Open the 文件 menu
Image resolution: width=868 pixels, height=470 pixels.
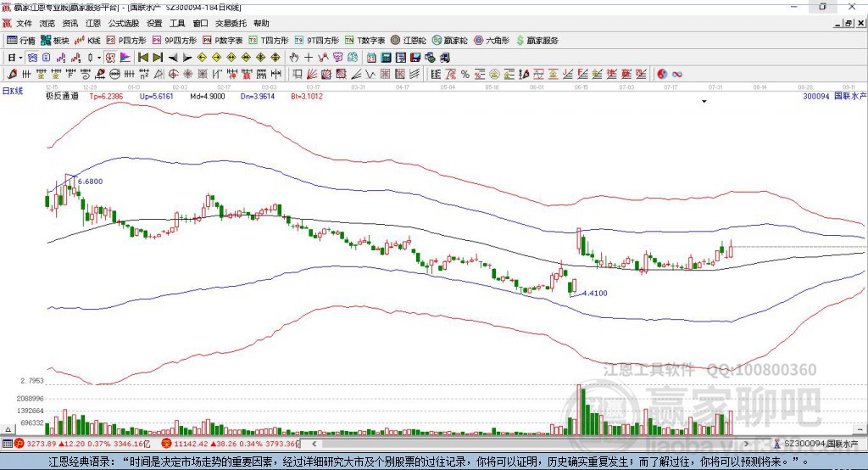[25, 23]
